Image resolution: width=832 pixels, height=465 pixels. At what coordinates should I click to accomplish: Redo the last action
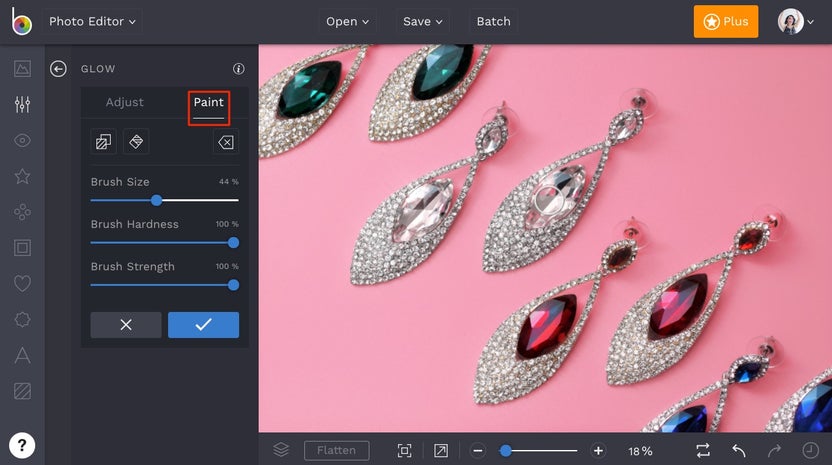click(x=774, y=451)
